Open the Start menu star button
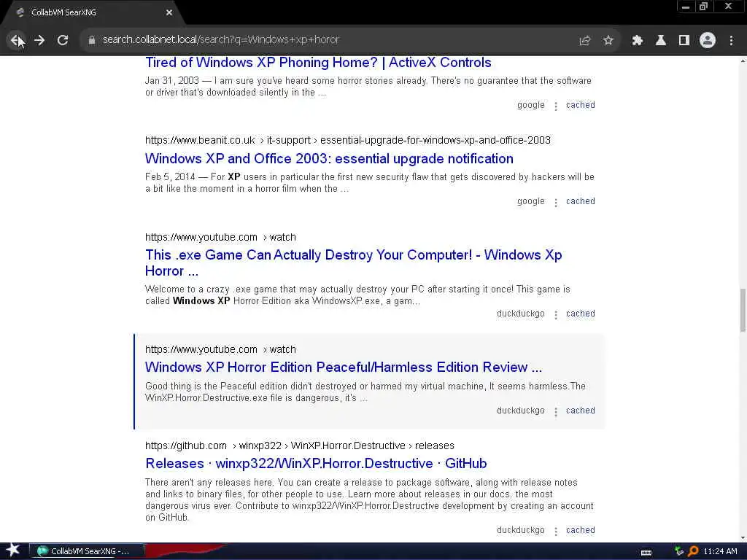The height and width of the screenshot is (560, 747). (13, 551)
